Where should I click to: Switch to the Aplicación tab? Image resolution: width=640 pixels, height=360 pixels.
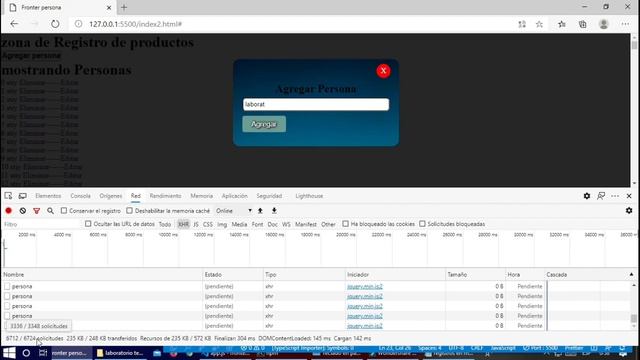235,196
